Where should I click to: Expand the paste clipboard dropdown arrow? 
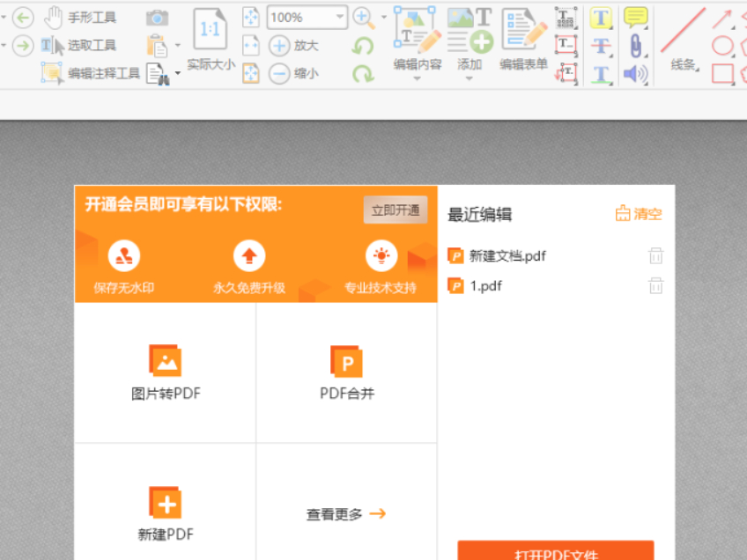[178, 46]
